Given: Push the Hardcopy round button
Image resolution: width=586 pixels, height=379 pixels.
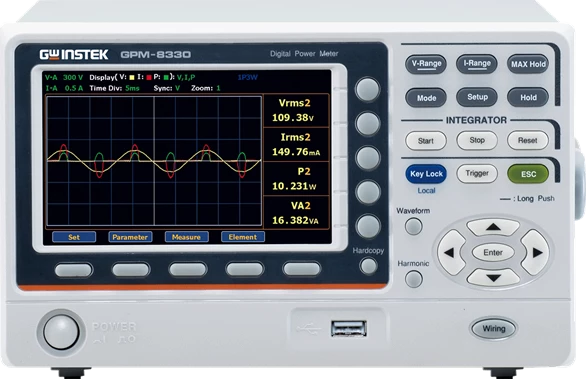Looking at the screenshot, I should coord(368,266).
